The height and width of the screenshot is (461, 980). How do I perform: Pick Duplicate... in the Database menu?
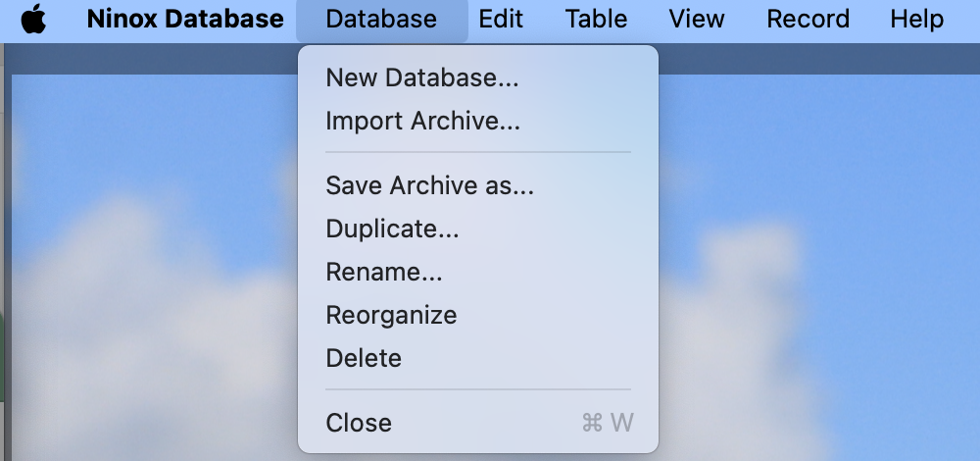(392, 229)
